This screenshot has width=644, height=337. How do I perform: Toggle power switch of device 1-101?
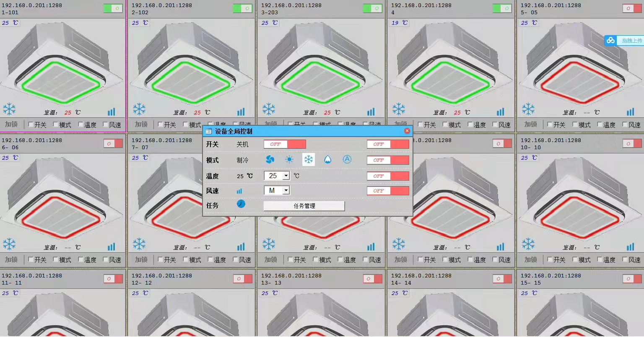113,8
